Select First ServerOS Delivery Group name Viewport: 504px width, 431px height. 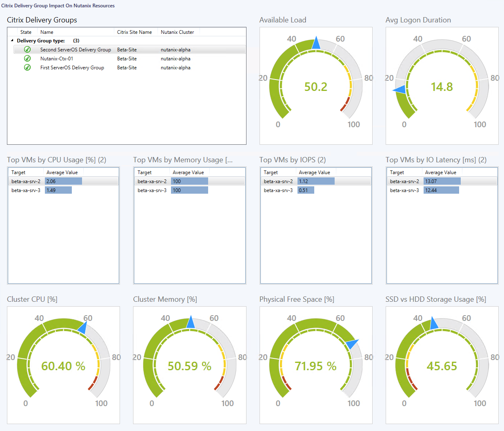coord(72,68)
